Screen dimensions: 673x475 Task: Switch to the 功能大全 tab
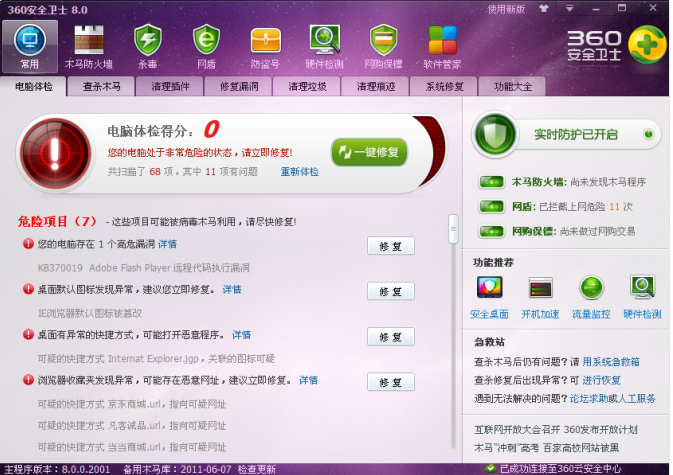(x=512, y=86)
